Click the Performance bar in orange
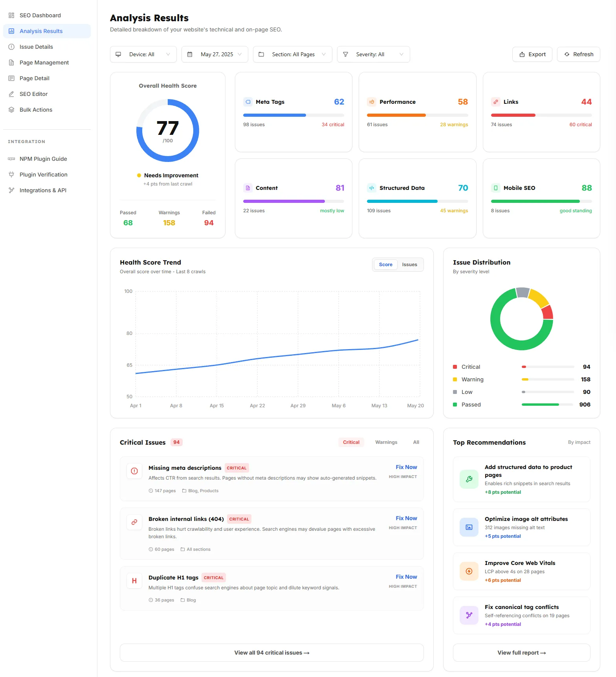616x677 pixels. click(x=396, y=115)
